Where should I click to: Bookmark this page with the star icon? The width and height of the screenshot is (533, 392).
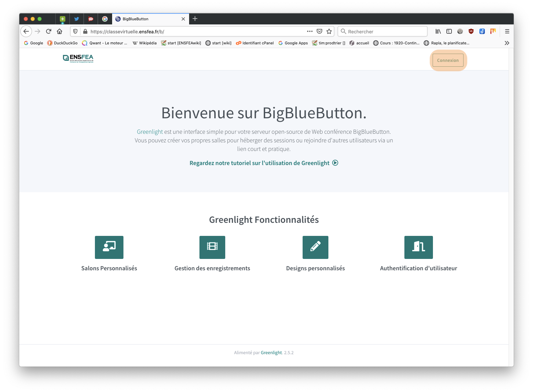pyautogui.click(x=329, y=31)
